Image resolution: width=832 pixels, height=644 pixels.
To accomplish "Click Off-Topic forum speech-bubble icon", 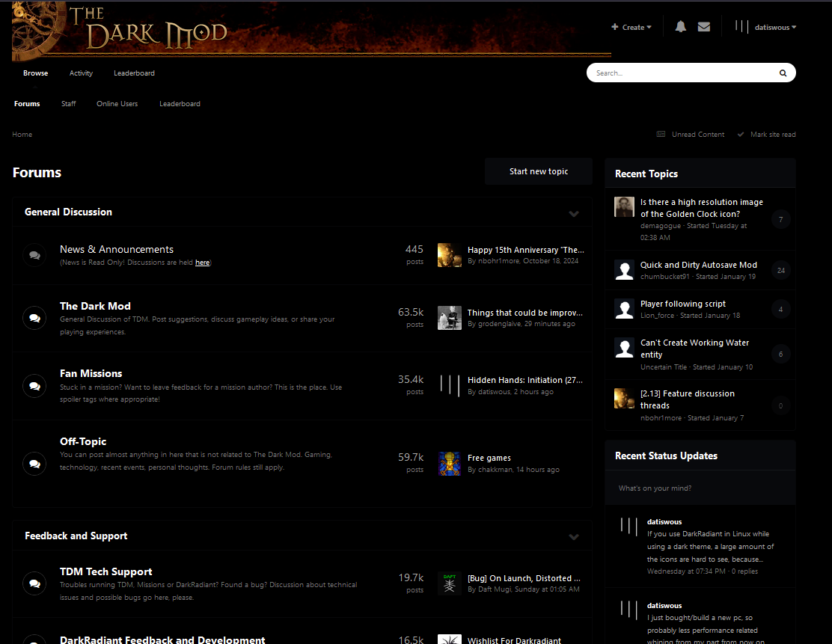I will [x=34, y=464].
